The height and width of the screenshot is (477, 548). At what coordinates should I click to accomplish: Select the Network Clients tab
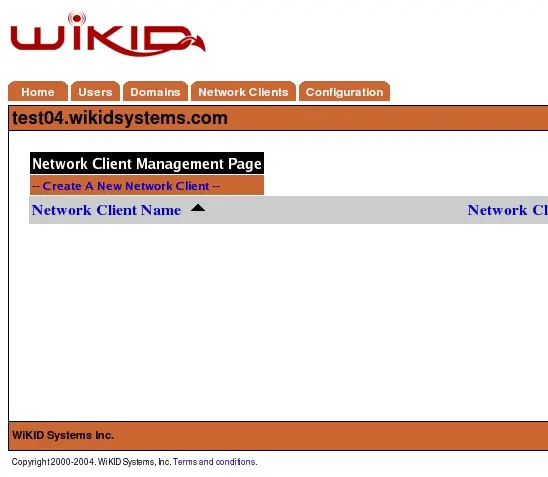(243, 92)
